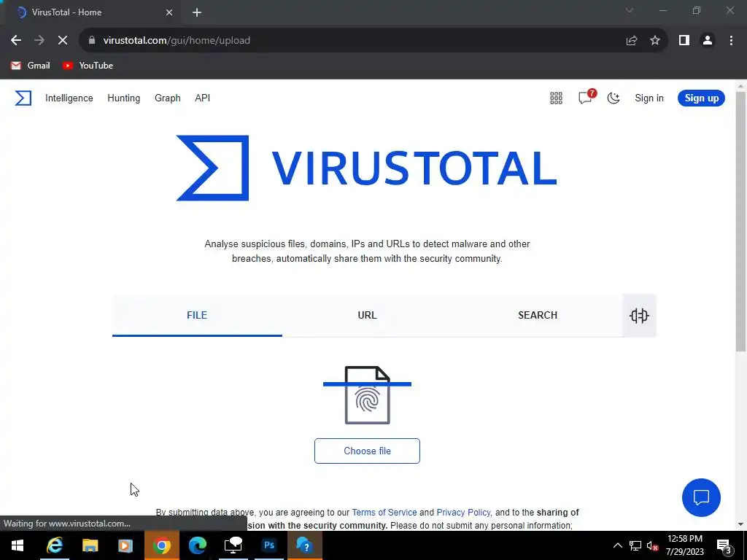Open the API menu item
This screenshot has width=747, height=560.
pos(203,98)
